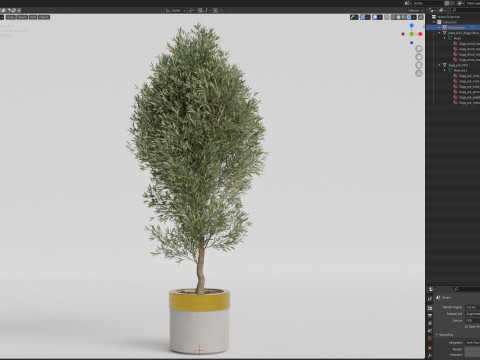Image resolution: width=480 pixels, height=360 pixels.
Task: Click the Scene name field in top bar
Action: click(x=428, y=3)
